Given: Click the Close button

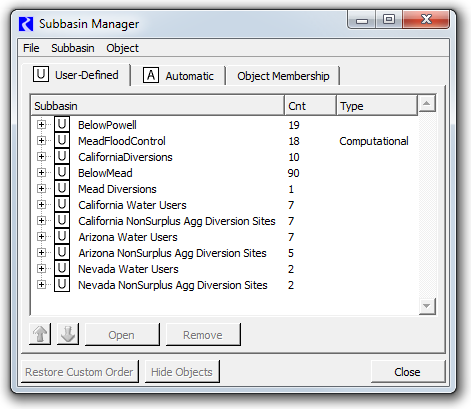Looking at the screenshot, I should pos(407,372).
